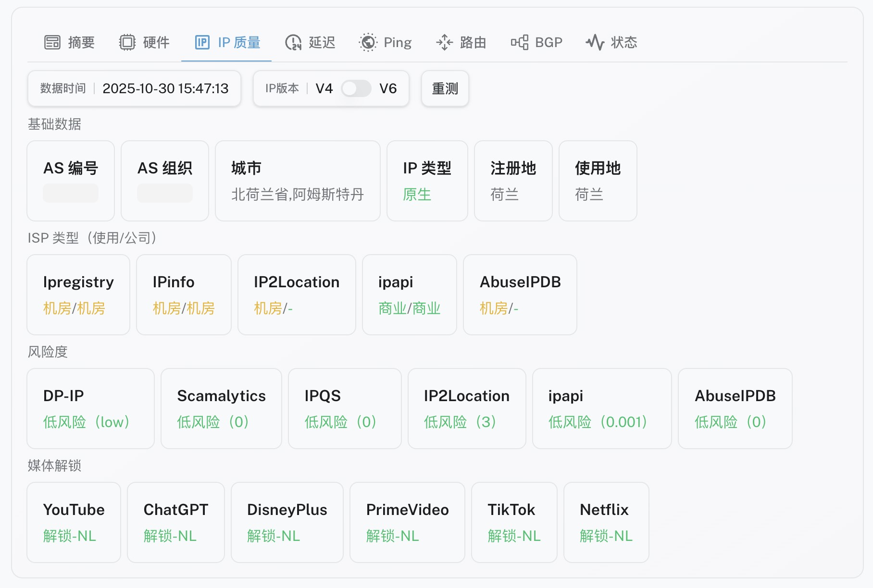
Task: Click the Ping globe icon
Action: click(368, 42)
